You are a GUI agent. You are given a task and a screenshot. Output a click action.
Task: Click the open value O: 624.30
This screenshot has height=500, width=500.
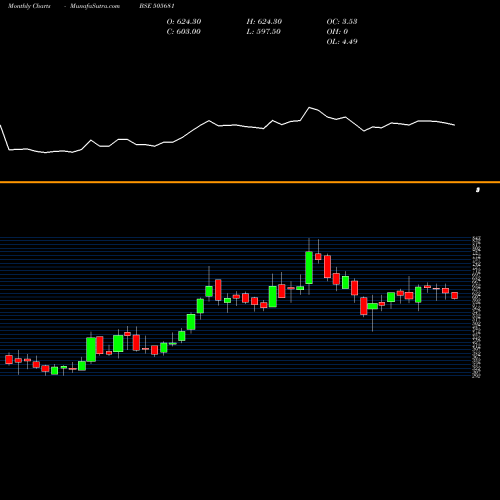(184, 22)
